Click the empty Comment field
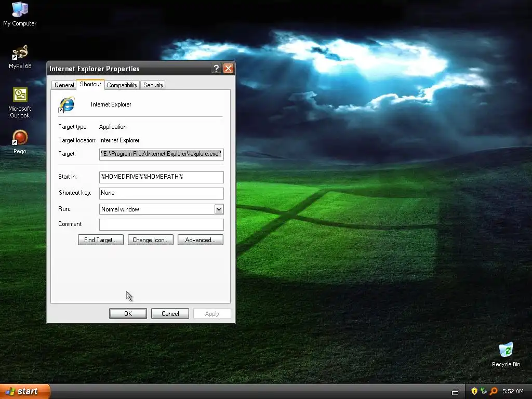Viewport: 532px width, 399px height. (x=161, y=224)
